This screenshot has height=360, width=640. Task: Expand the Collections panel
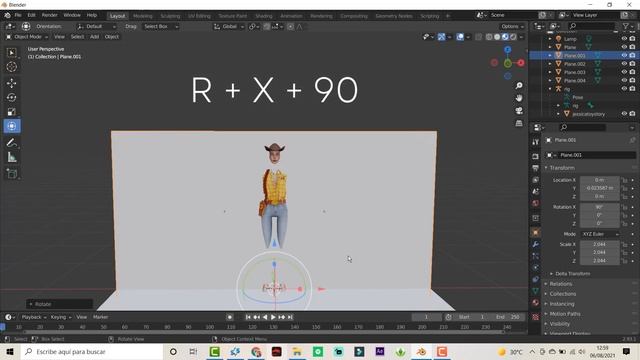(563, 294)
